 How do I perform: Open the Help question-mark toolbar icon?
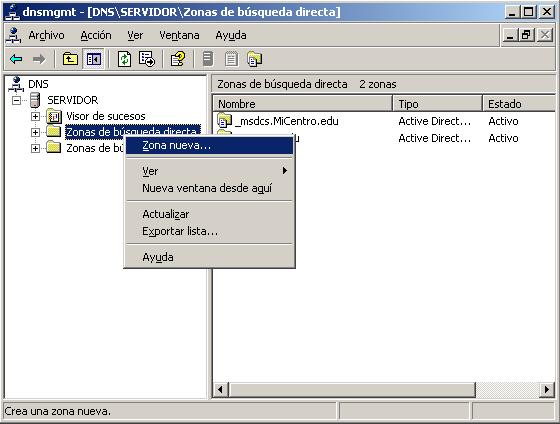pyautogui.click(x=178, y=59)
